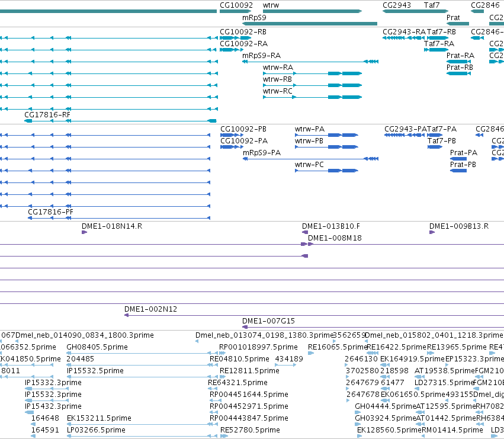Viewport: 504px width, 439px height.
Task: Open the DME1-009B13.R clone label
Action: click(x=459, y=226)
